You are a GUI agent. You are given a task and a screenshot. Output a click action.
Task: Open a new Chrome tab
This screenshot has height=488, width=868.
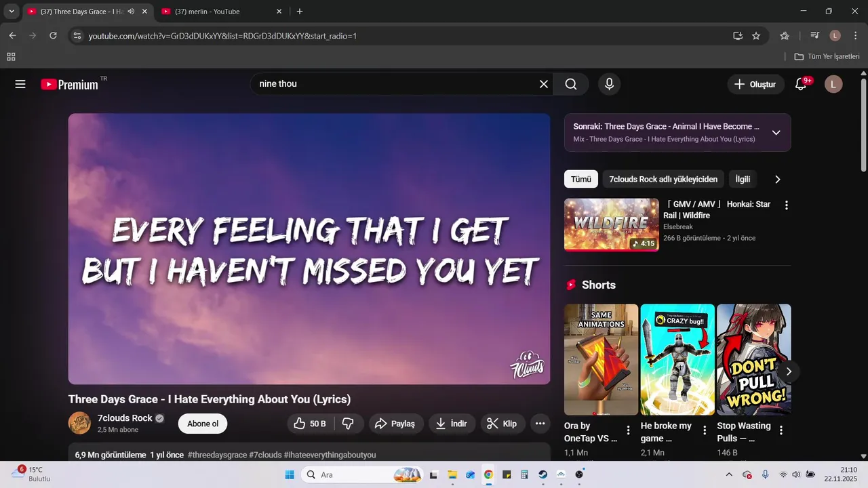point(300,12)
